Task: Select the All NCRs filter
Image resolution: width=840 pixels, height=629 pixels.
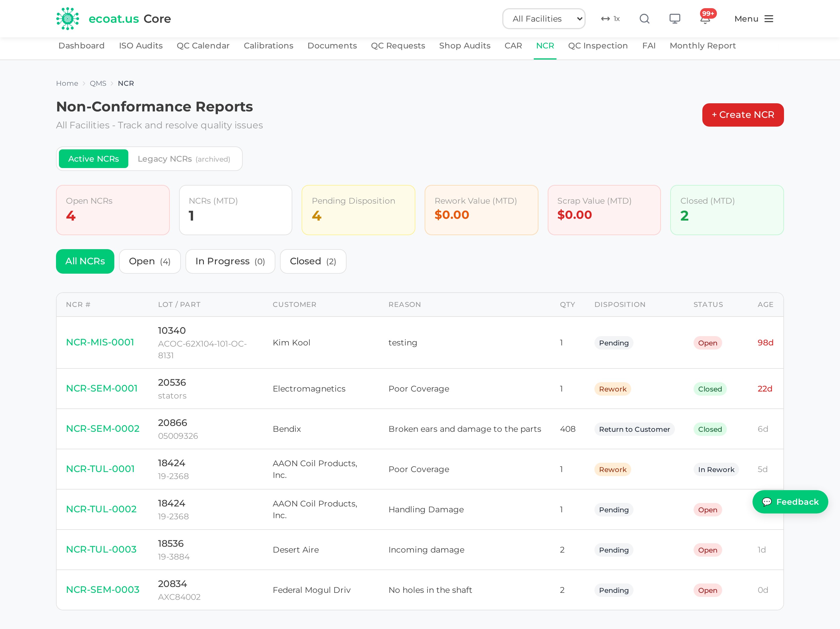Action: pos(85,261)
